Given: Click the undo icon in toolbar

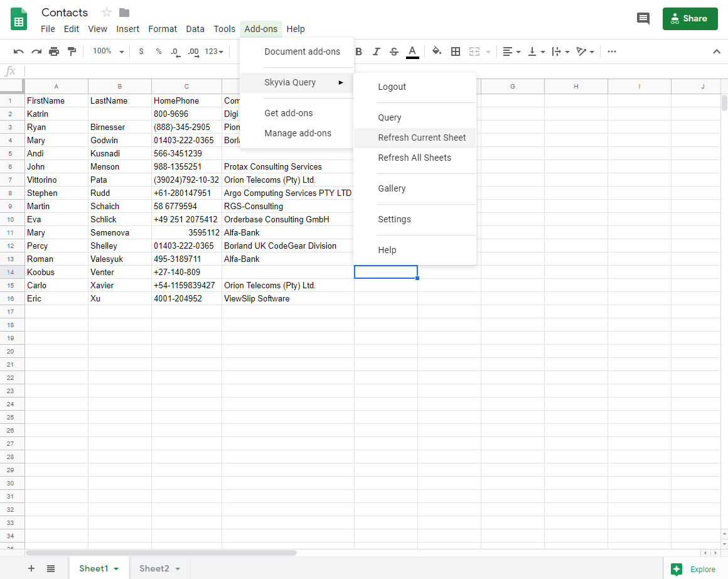Looking at the screenshot, I should click(x=19, y=51).
